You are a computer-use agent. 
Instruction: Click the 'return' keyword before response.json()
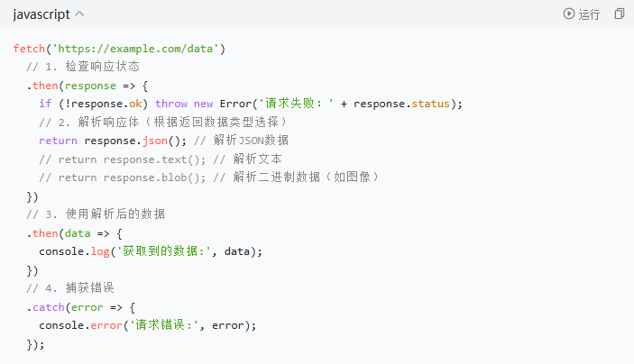[x=58, y=140]
